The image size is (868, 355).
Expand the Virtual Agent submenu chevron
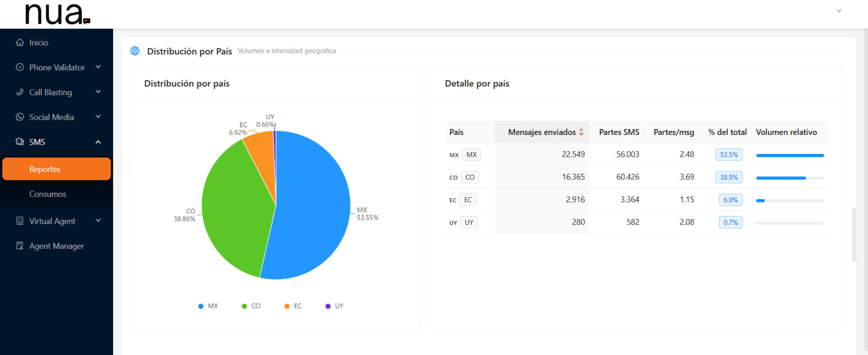(98, 221)
